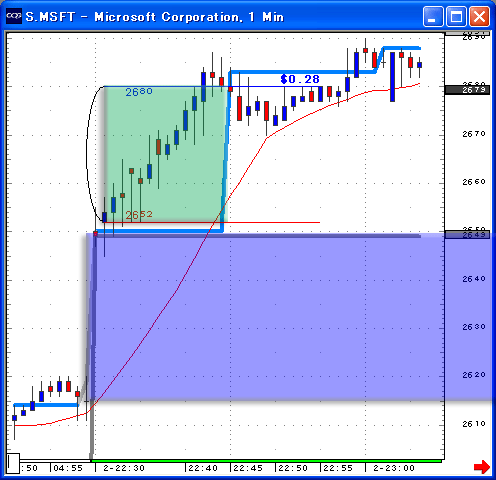Screen dimensions: 496x480
Task: Click the 2630 price scale label
Action: [474, 327]
